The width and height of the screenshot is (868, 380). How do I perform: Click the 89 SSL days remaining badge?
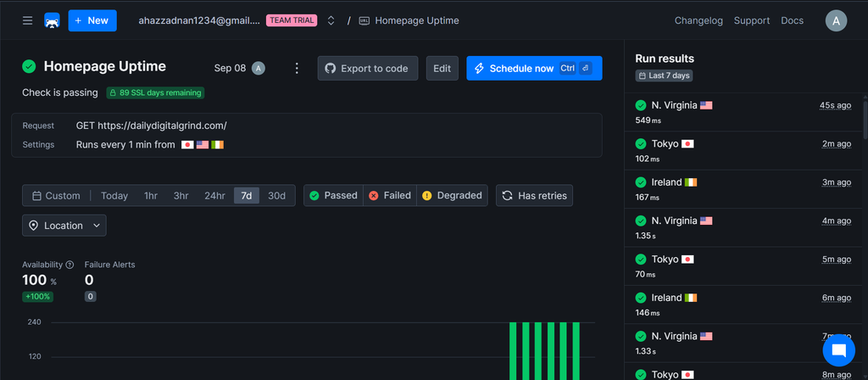[156, 92]
